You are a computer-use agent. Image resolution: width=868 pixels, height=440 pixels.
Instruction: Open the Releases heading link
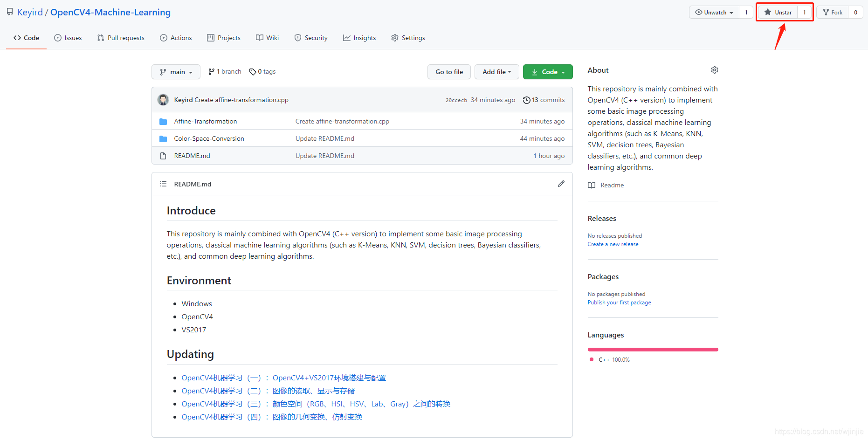tap(602, 218)
